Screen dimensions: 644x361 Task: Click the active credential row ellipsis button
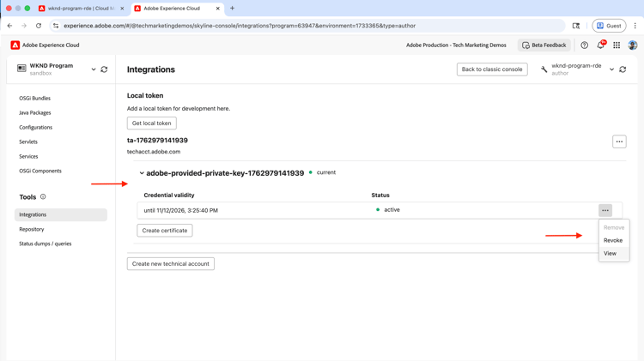[x=605, y=210]
